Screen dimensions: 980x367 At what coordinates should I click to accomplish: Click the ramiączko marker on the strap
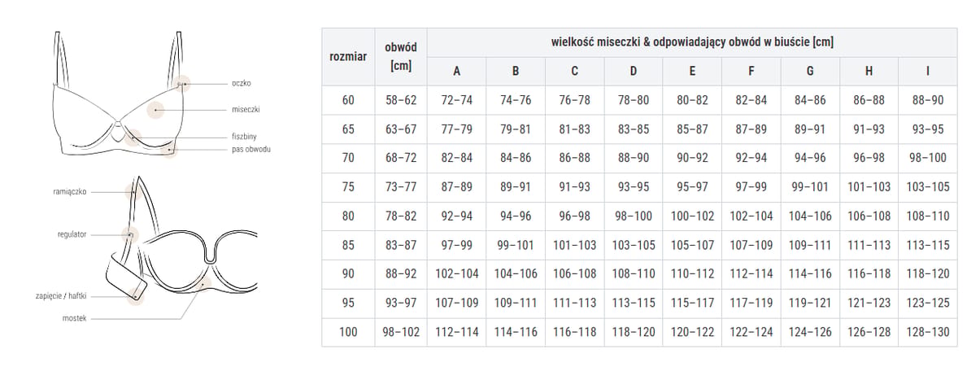point(130,192)
